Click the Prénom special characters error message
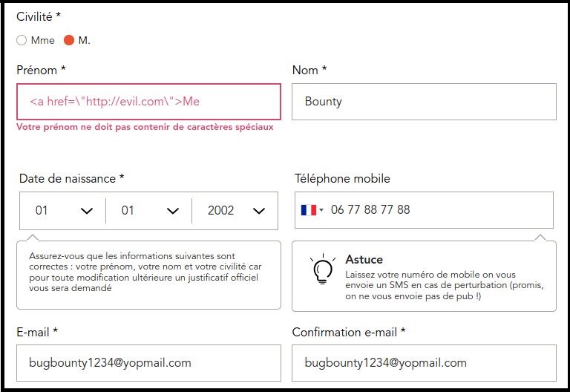This screenshot has height=392, width=570. pos(145,127)
